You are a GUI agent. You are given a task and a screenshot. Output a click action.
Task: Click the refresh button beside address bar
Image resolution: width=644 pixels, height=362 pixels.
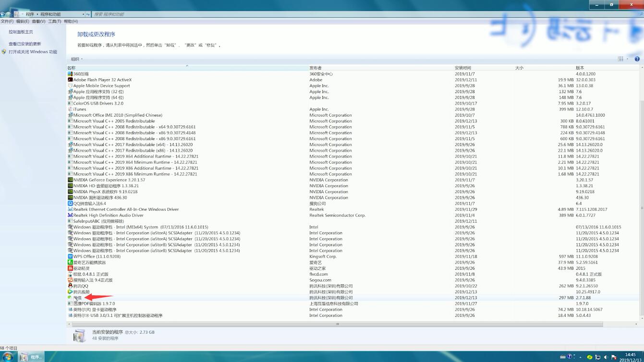click(88, 14)
